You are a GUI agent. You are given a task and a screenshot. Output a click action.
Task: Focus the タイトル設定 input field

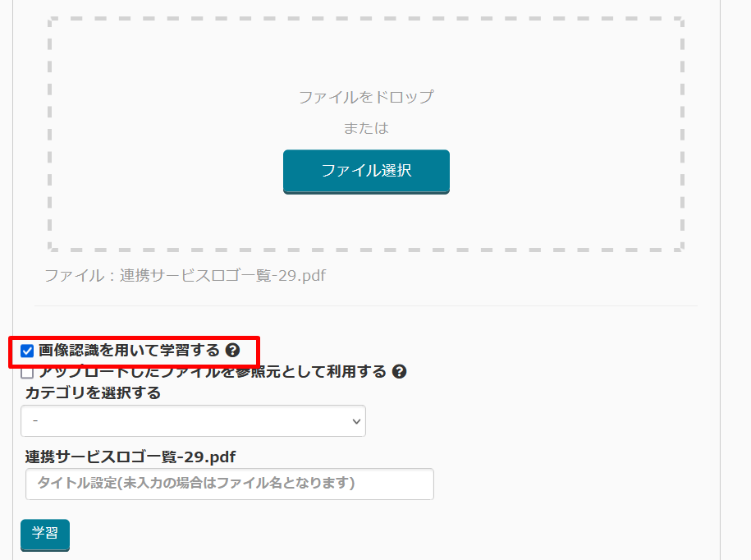[x=229, y=484]
